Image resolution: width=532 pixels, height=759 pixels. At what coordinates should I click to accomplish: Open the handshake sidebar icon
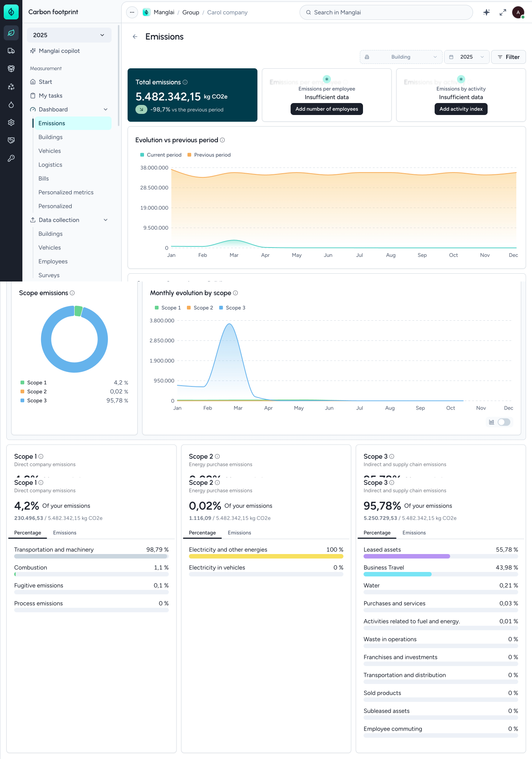(x=11, y=140)
